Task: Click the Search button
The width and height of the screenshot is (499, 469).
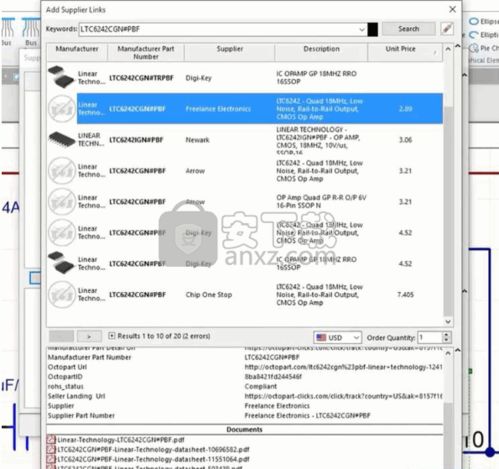Action: (408, 29)
